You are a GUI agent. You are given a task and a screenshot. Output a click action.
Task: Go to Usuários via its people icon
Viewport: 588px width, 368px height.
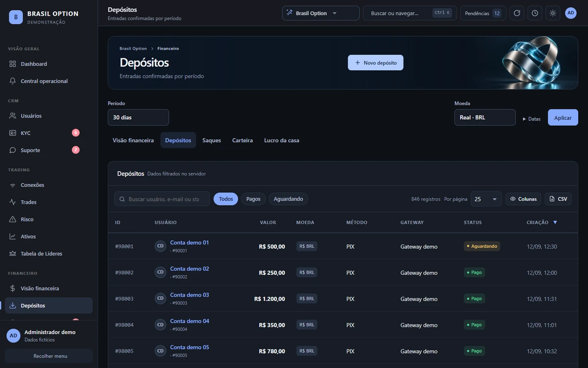(13, 116)
